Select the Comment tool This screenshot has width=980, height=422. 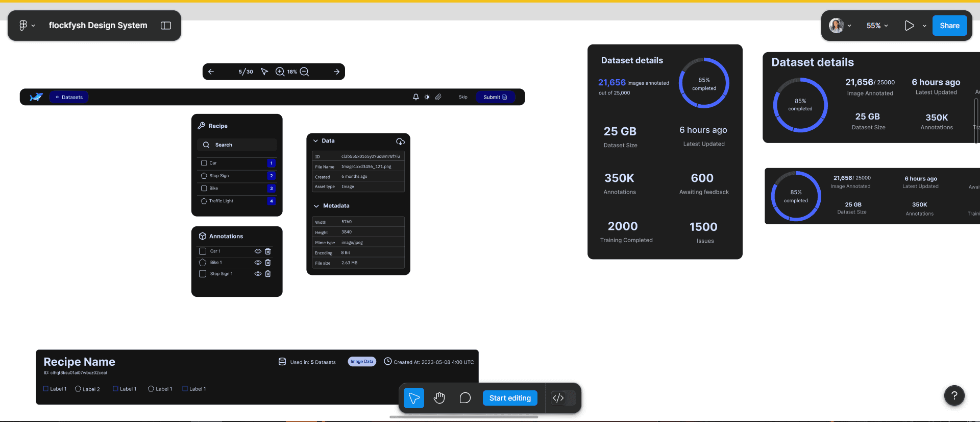465,398
